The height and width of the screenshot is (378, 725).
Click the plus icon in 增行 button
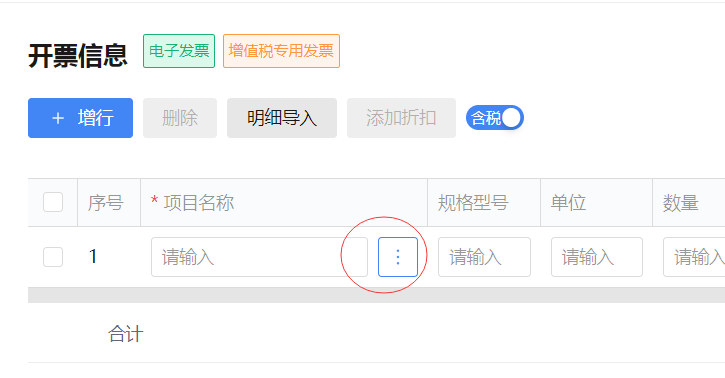[58, 118]
